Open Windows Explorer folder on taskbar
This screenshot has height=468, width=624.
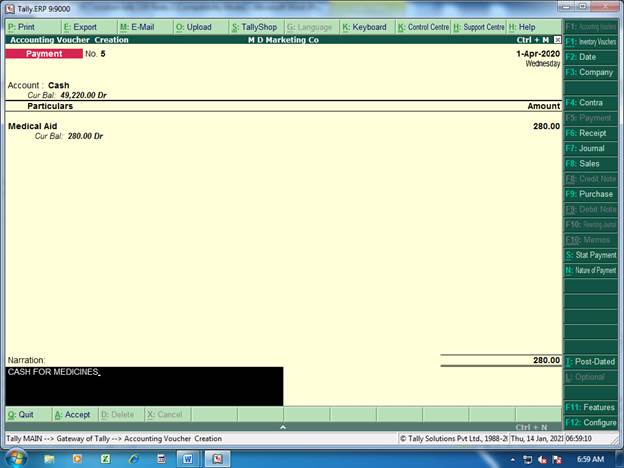tap(49, 459)
